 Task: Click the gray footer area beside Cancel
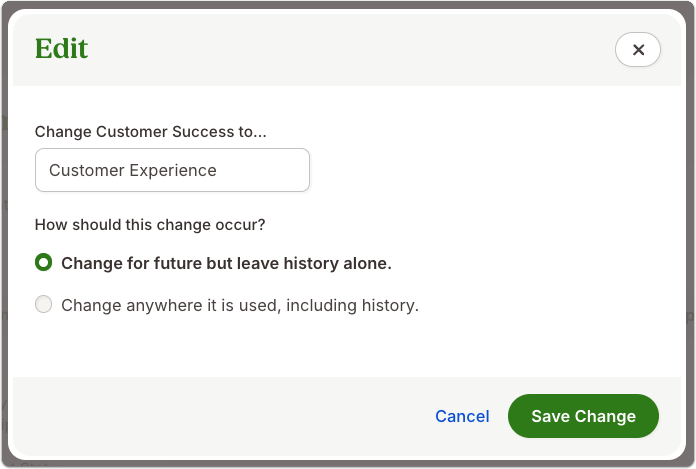[222, 416]
